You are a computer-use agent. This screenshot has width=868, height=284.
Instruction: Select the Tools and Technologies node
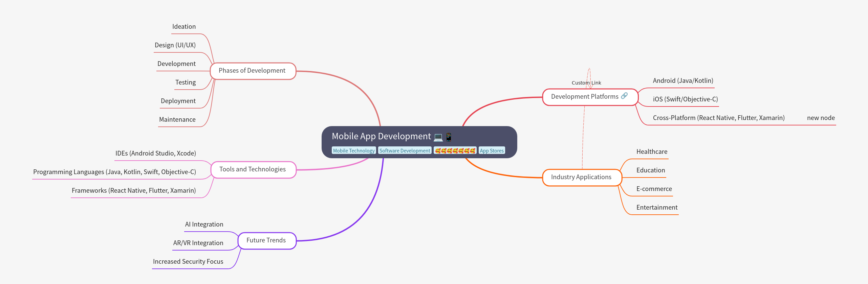tap(253, 170)
